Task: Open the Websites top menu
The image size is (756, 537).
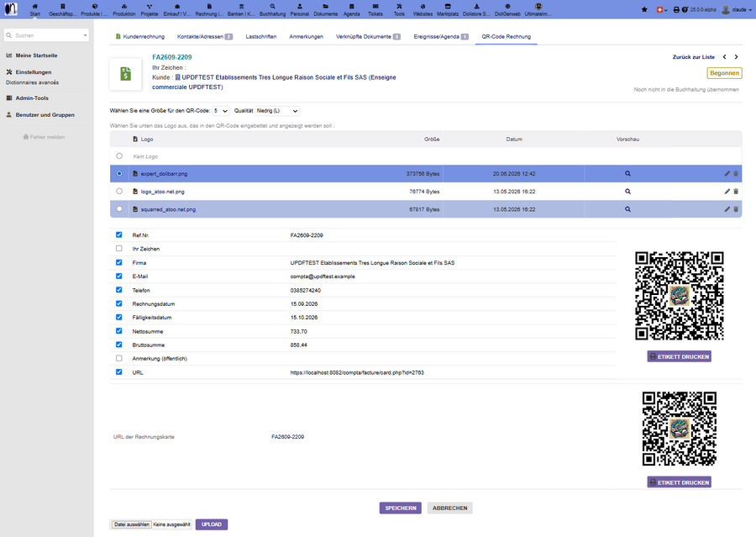Action: click(423, 9)
